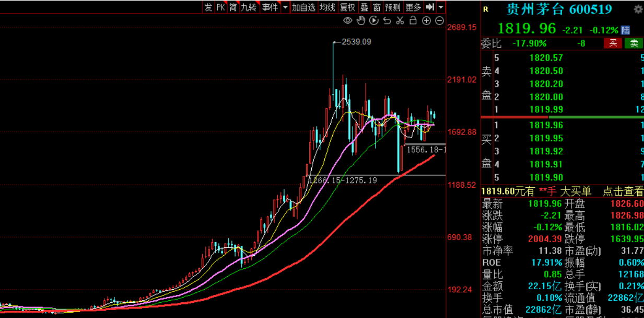Viewport: 644px width, 318px height.
Task: Zoom in with the plus circle icon
Action: [x=426, y=20]
